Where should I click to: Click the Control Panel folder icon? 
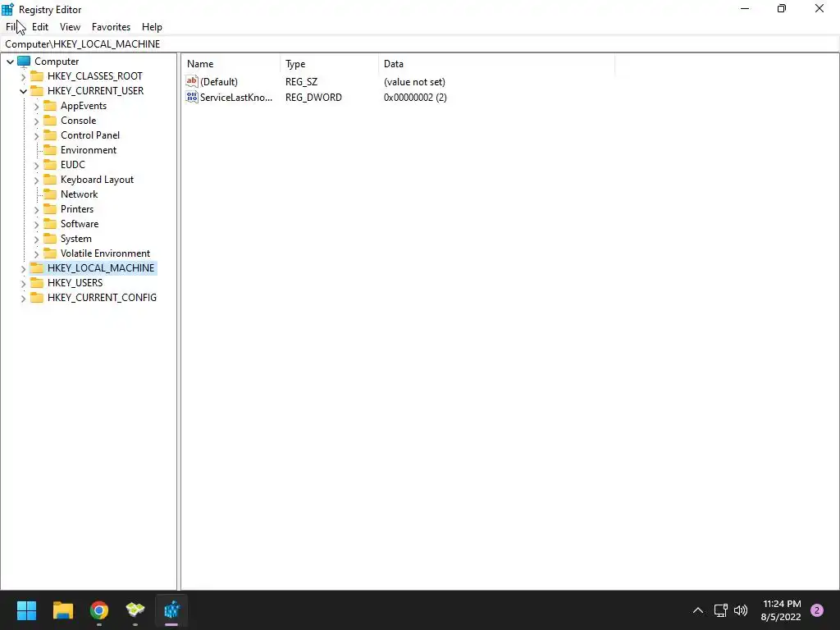50,135
